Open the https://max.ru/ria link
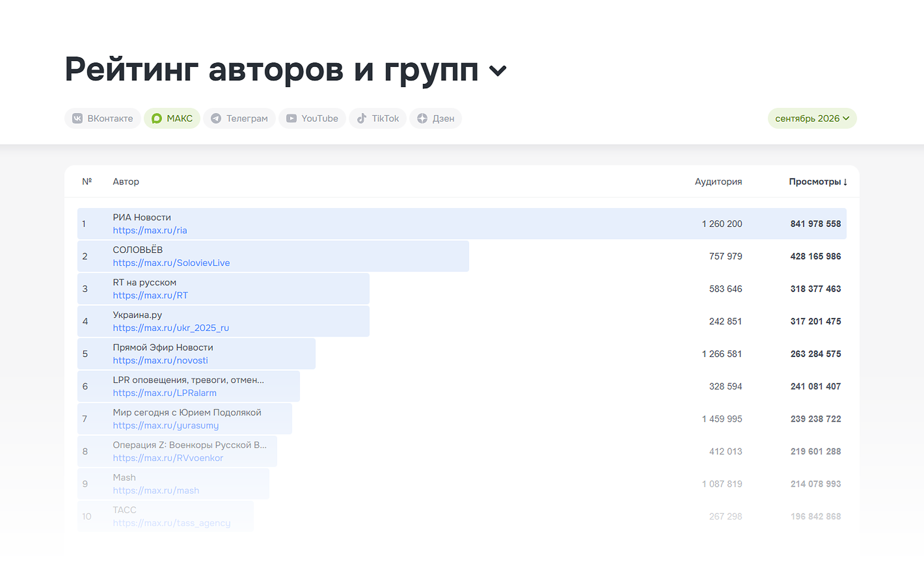Viewport: 924px width, 567px height. point(150,230)
